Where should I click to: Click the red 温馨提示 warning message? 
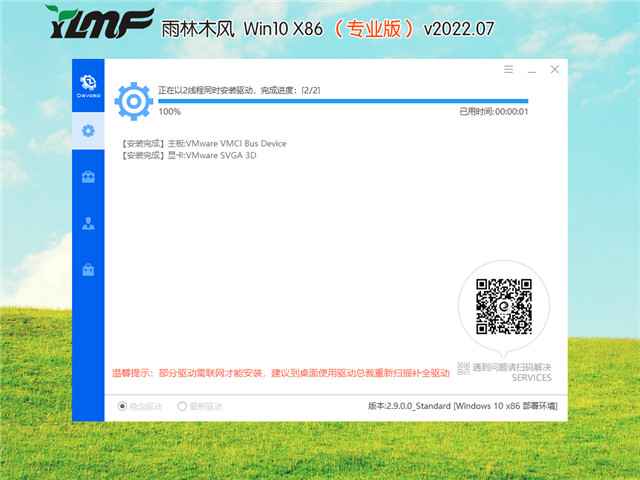point(281,373)
